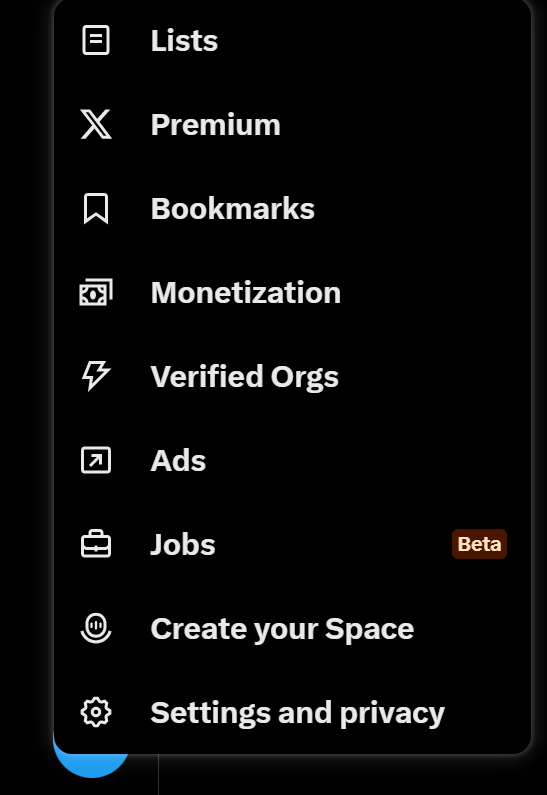
Task: Open Settings and privacy text
Action: coord(298,713)
